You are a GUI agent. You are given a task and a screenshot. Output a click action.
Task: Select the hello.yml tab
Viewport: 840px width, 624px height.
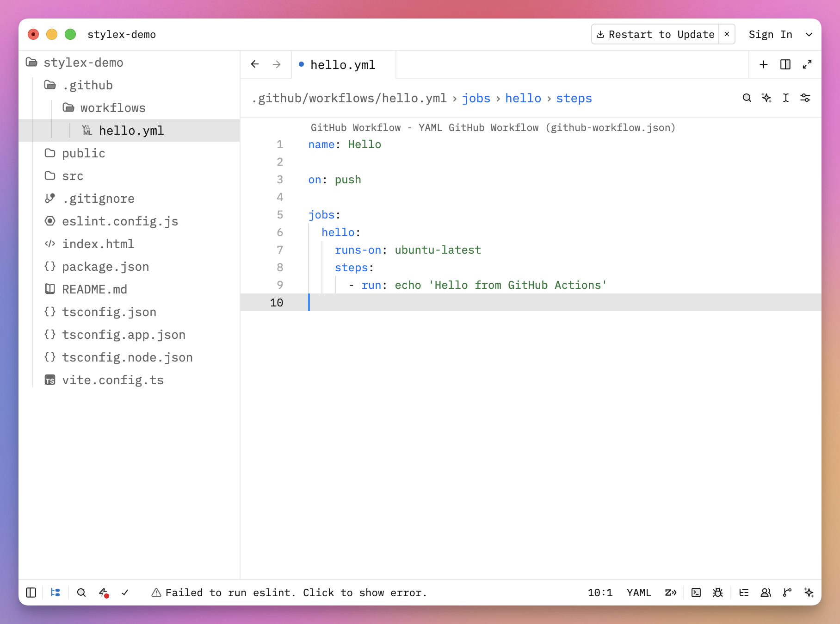coord(343,65)
